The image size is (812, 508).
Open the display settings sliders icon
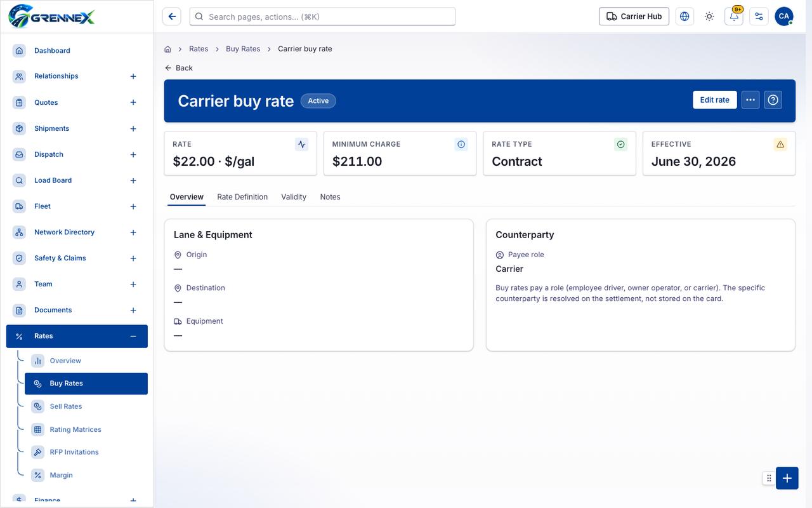point(759,17)
